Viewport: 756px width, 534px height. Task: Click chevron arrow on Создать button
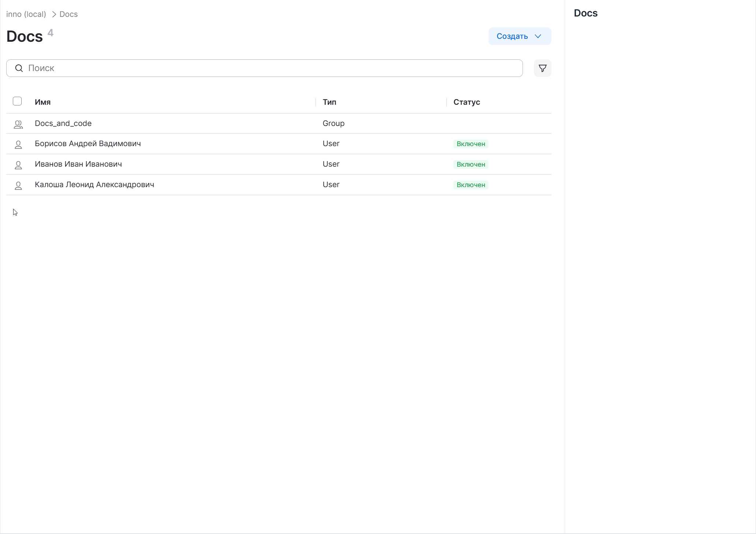tap(538, 36)
